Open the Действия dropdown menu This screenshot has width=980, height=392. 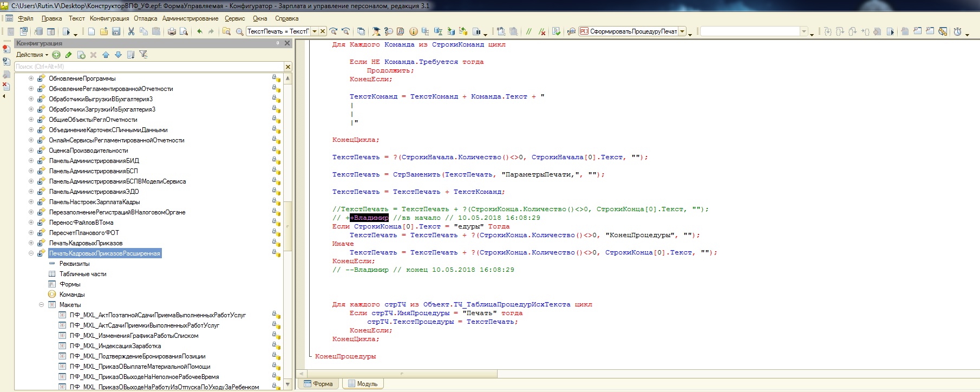pos(32,55)
